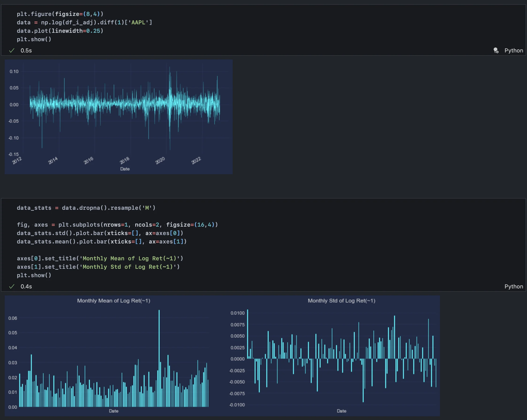Viewport: 527px width, 420px height.
Task: Select the AAPL log return line chart output
Action: pyautogui.click(x=119, y=117)
